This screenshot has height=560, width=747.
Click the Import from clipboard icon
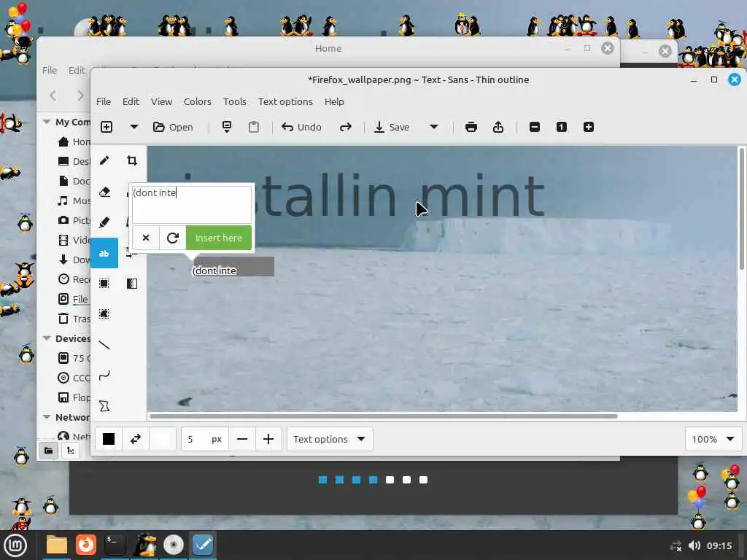(227, 127)
